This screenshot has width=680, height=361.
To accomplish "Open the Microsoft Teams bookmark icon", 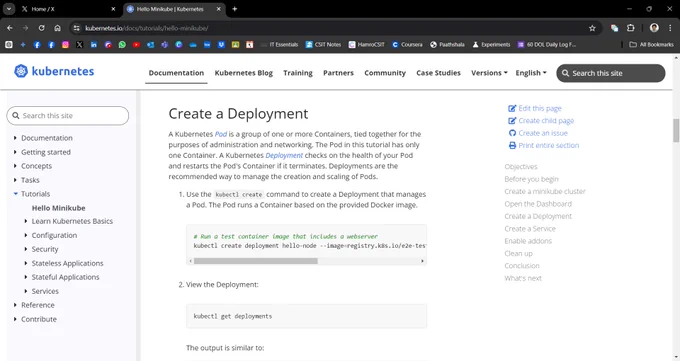I will [164, 45].
